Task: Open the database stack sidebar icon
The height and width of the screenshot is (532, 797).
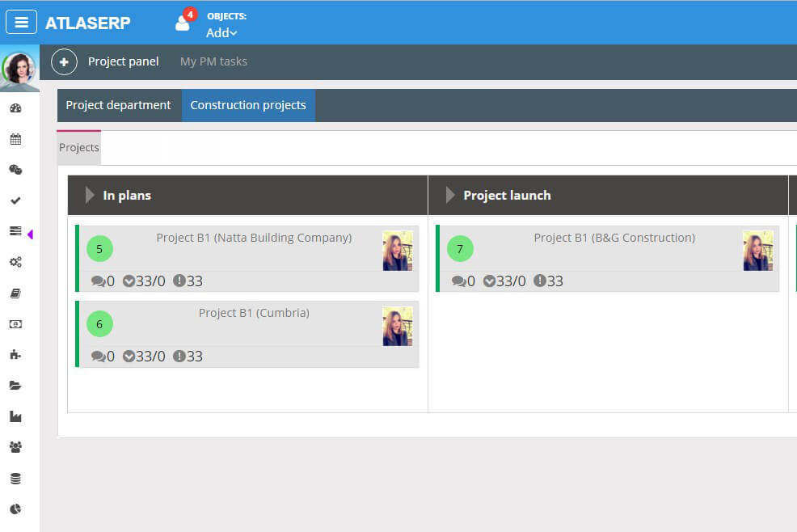Action: [15, 479]
